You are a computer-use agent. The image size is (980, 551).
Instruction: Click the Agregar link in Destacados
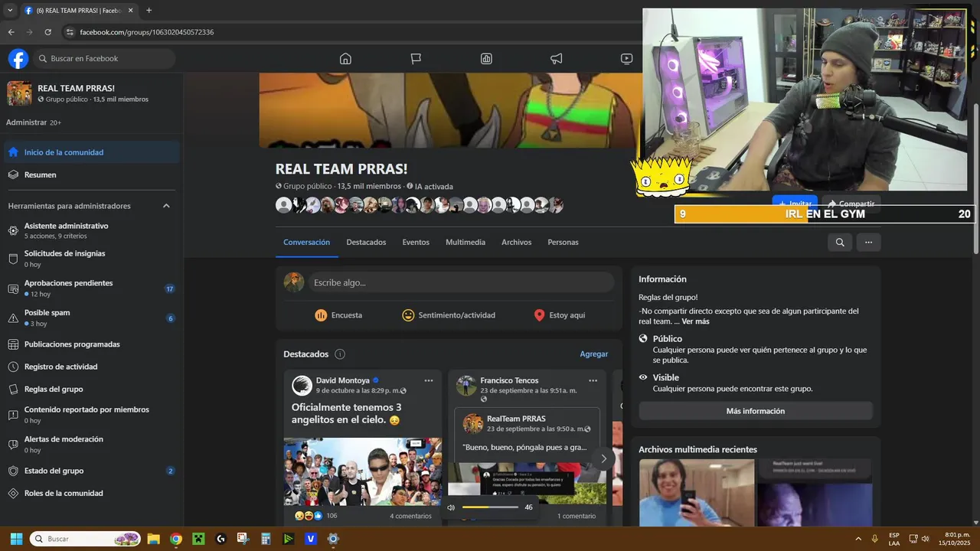(x=593, y=354)
